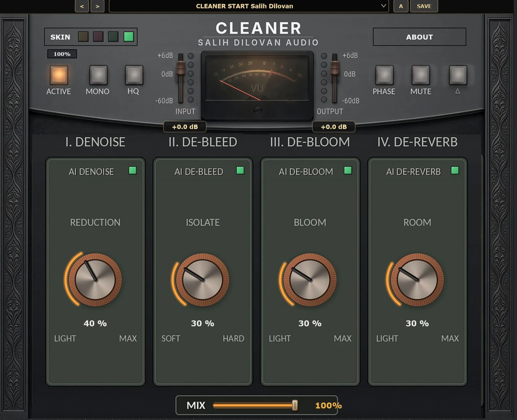This screenshot has height=420, width=517.
Task: Click the 30 % Room value
Action: 417,323
